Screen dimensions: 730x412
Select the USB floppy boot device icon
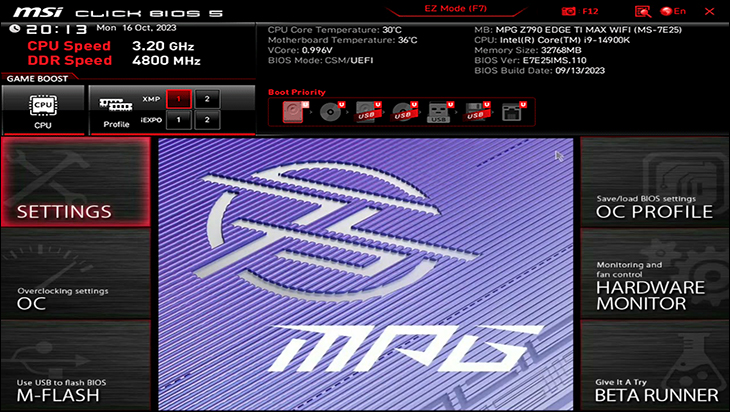coord(477,112)
